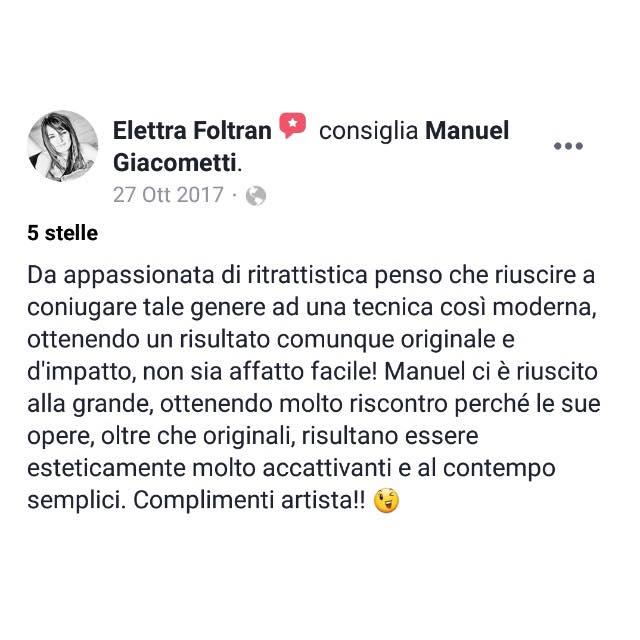Viewport: 640px width, 640px height.
Task: Click bold Manuel after consiglia
Action: click(467, 131)
